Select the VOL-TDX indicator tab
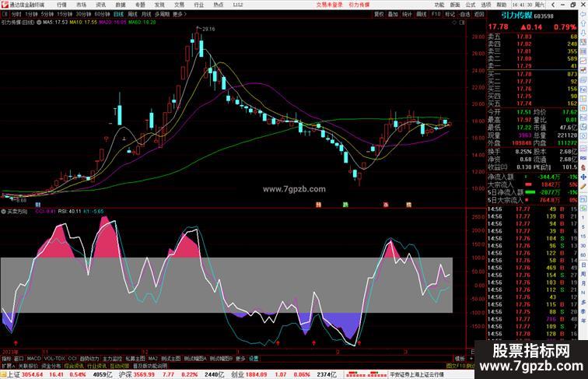 coord(54,359)
